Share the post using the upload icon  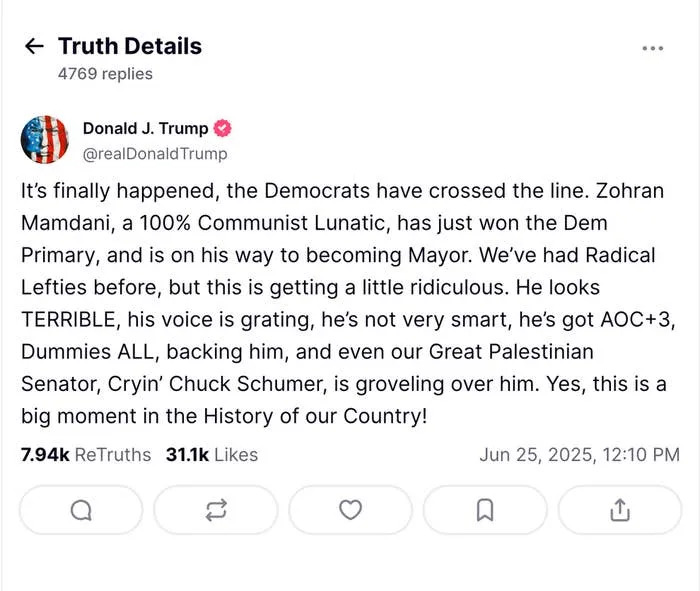click(619, 510)
